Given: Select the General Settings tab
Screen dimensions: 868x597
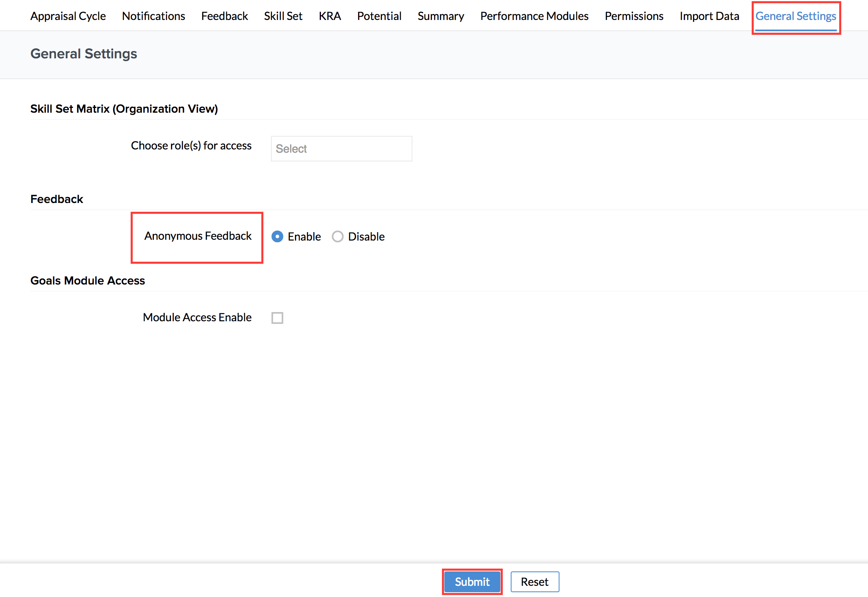Looking at the screenshot, I should 796,16.
